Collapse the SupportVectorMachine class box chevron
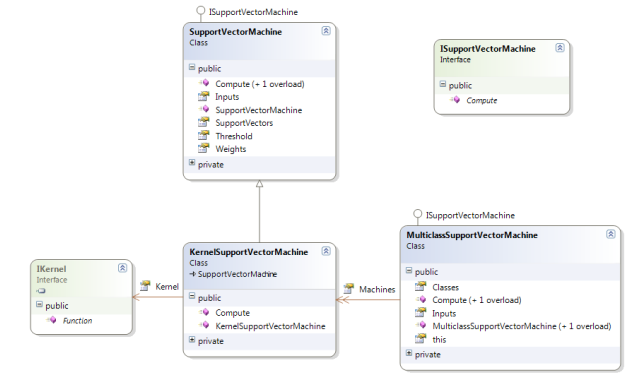The image size is (638, 381). (x=326, y=31)
